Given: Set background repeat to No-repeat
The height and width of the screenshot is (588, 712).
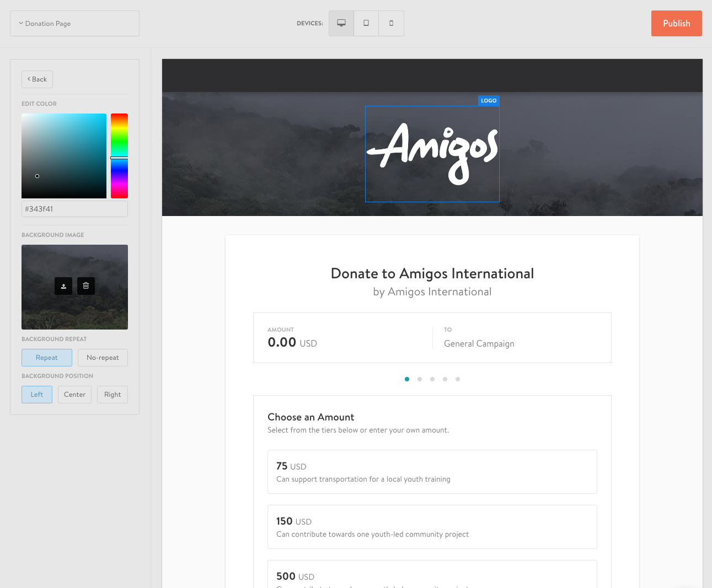Looking at the screenshot, I should pos(103,358).
